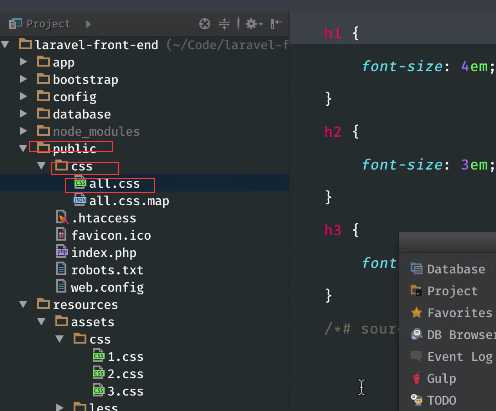Select the less folder name
496x411 pixels.
pyautogui.click(x=103, y=407)
